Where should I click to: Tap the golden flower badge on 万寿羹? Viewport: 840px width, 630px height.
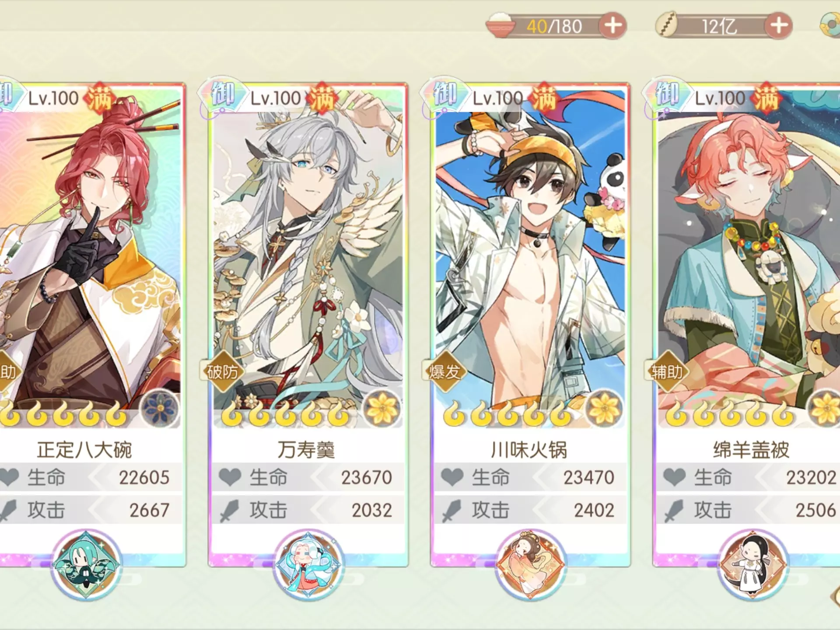382,408
